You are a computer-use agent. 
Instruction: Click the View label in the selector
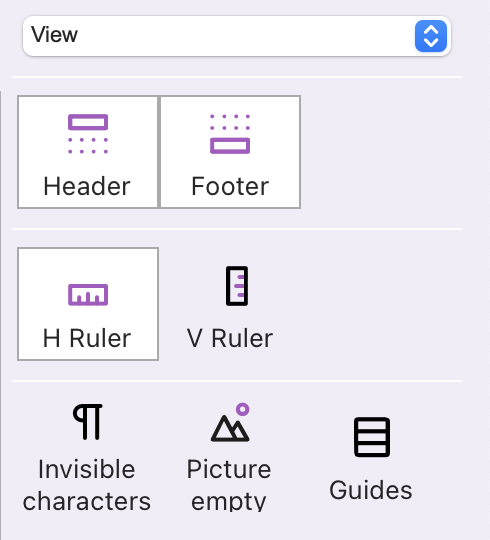[54, 35]
